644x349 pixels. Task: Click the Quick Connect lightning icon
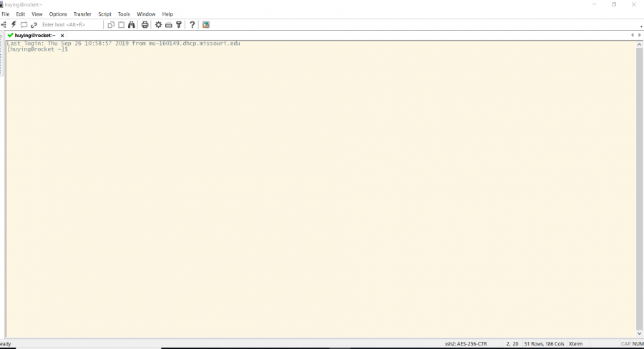[x=14, y=25]
